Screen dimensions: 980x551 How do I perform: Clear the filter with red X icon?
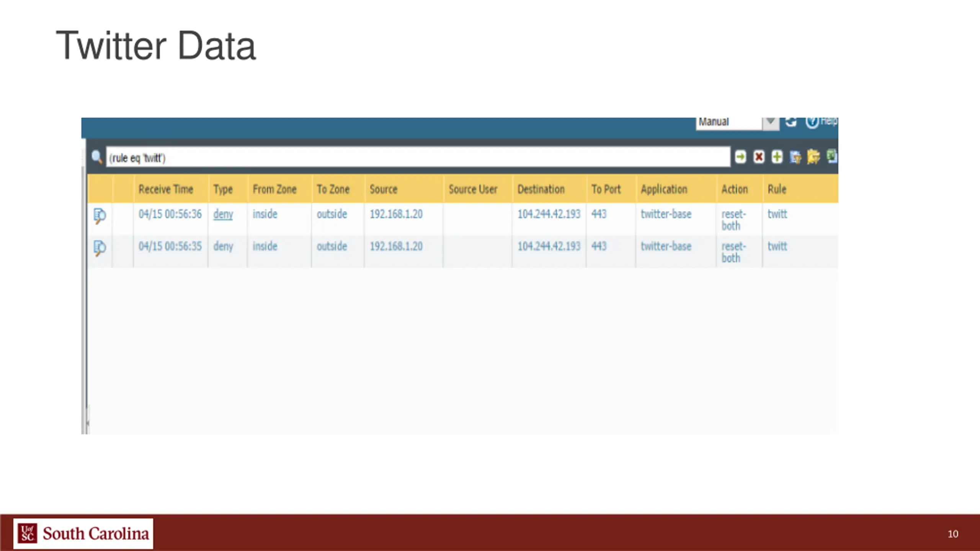[x=759, y=157]
